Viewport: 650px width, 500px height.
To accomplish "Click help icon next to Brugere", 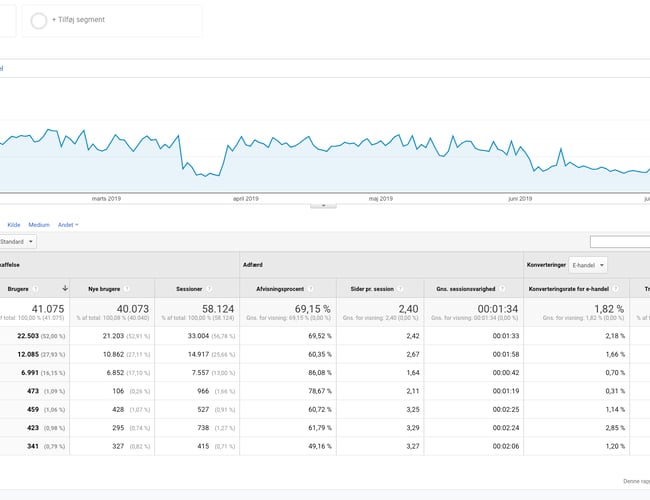I will 36,288.
